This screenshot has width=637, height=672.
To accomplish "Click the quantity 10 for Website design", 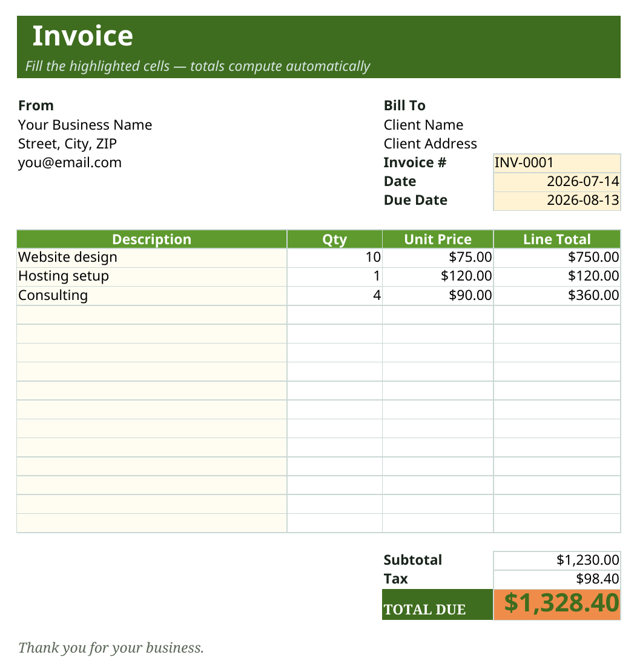I will 335,258.
